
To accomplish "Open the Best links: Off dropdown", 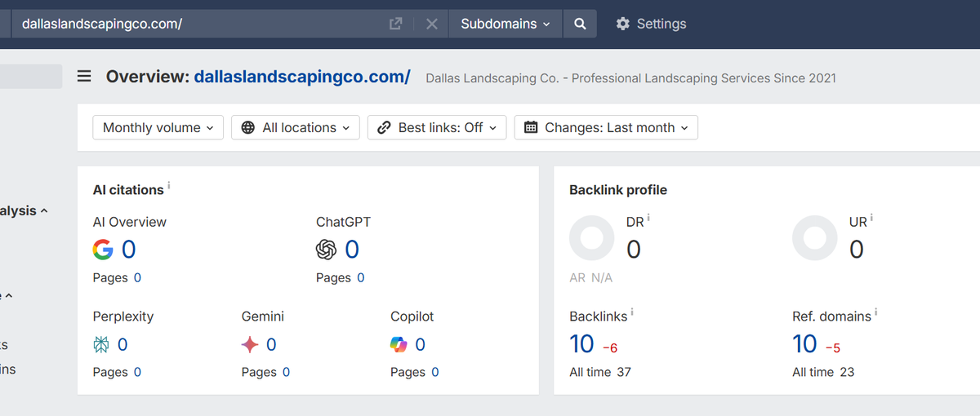I will pyautogui.click(x=437, y=127).
